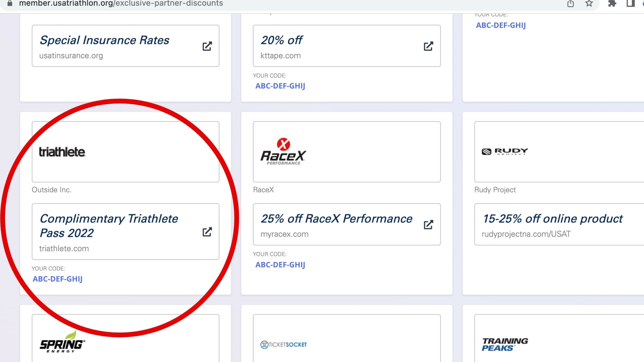The image size is (644, 362).
Task: Click the Rudy Project partner name
Action: point(495,190)
